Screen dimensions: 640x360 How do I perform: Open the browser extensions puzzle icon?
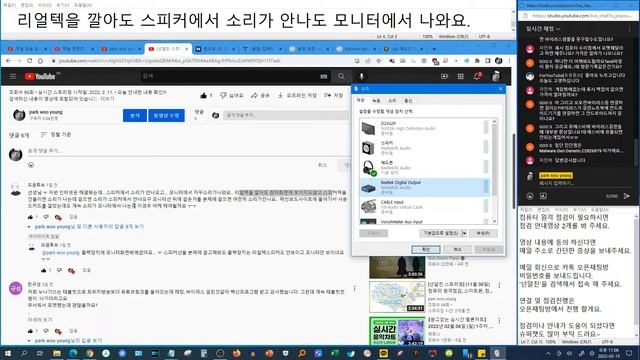coord(477,60)
